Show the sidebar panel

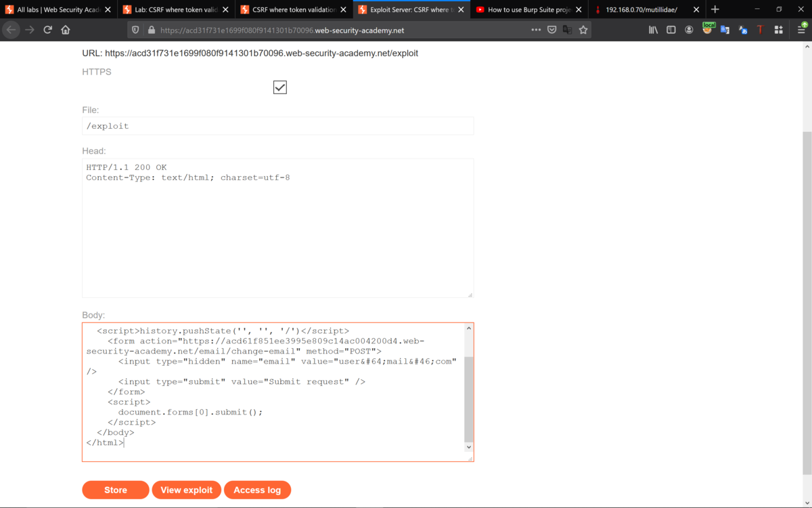pos(671,30)
